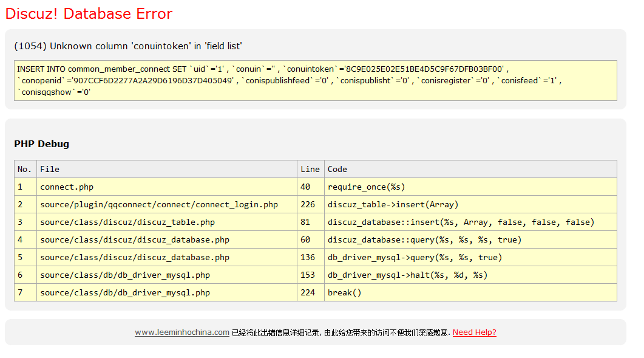The width and height of the screenshot is (644, 358).
Task: Select the discuz_table.php file path cell
Action: pyautogui.click(x=167, y=222)
